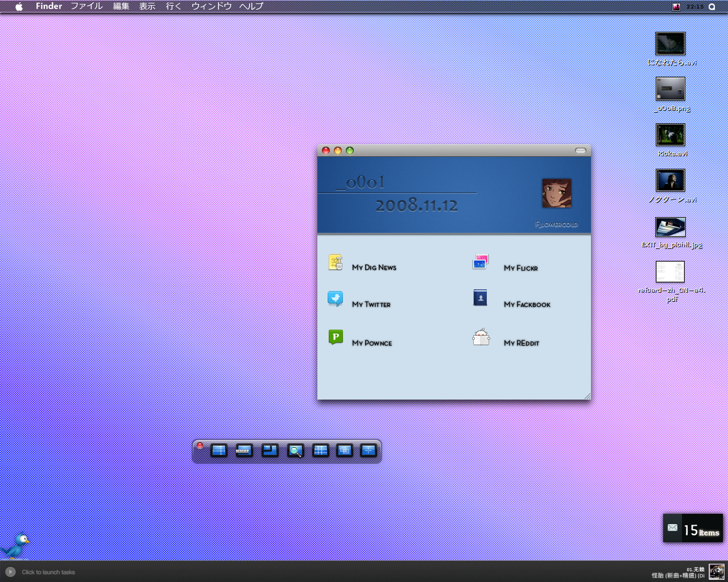The height and width of the screenshot is (582, 728).
Task: Open the Finder menu
Action: 49,6
